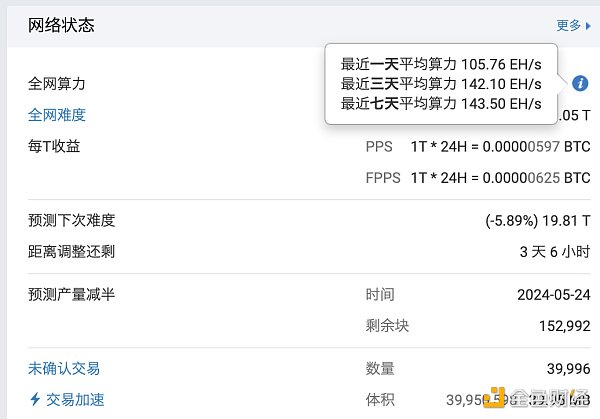Click the 预测产量减半 label
The width and height of the screenshot is (600, 419).
point(71,294)
